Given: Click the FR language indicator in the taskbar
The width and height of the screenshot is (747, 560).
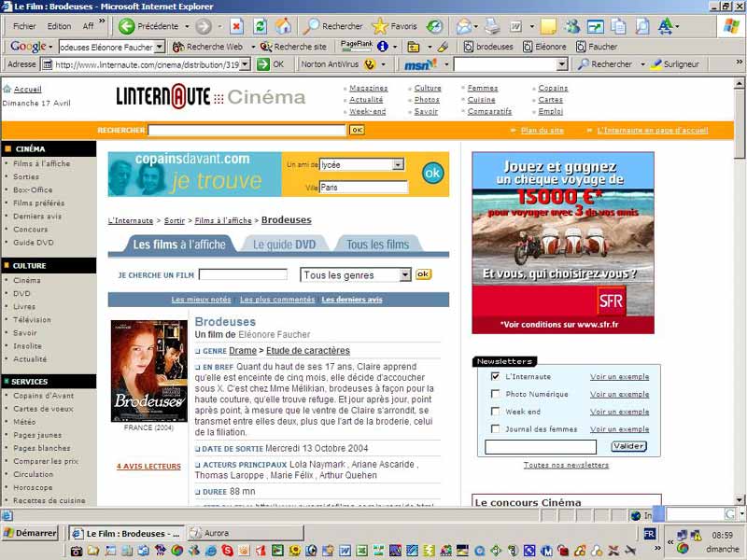Looking at the screenshot, I should click(x=650, y=534).
